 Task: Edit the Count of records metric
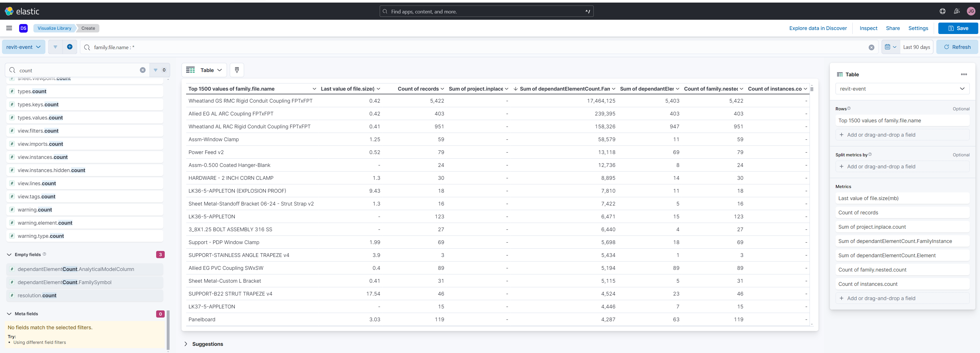902,212
